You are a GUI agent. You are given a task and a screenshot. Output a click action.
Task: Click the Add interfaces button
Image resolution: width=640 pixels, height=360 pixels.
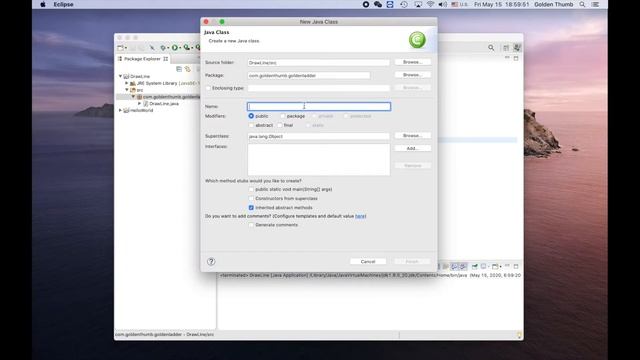(x=413, y=149)
